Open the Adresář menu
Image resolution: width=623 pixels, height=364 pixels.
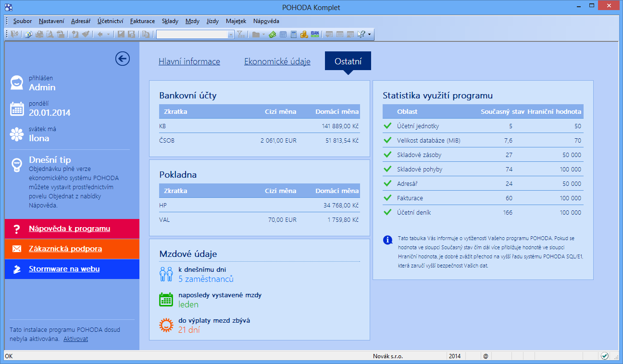[80, 21]
